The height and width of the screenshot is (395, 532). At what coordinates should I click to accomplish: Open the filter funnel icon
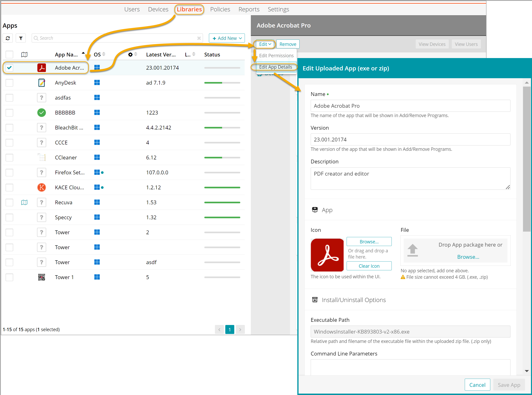21,38
